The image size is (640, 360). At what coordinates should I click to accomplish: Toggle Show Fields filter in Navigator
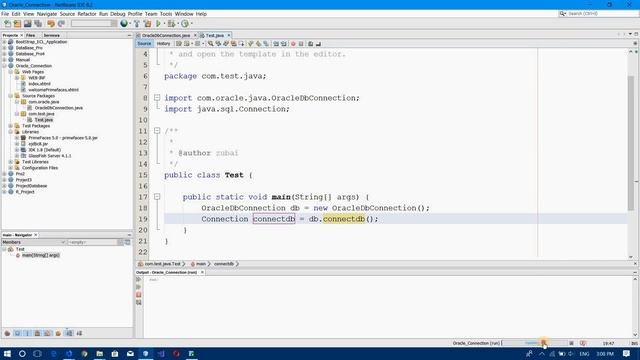18,333
